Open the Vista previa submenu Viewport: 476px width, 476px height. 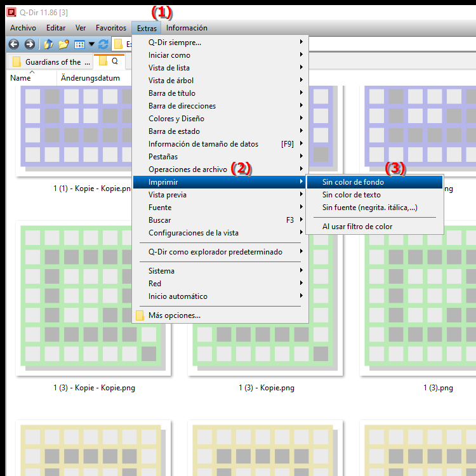[221, 195]
